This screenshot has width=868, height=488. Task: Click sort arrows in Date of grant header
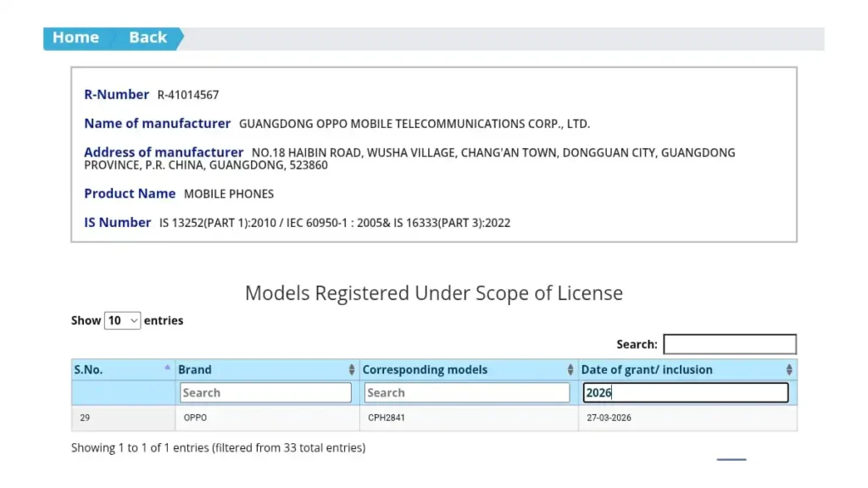[789, 370]
